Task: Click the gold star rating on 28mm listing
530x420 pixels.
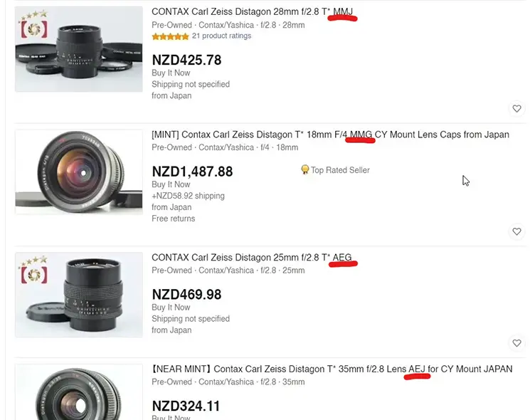Action: click(170, 36)
